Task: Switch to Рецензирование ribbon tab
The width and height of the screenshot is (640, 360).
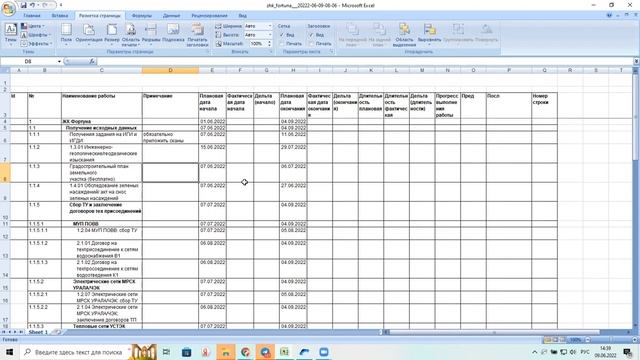Action: 209,16
